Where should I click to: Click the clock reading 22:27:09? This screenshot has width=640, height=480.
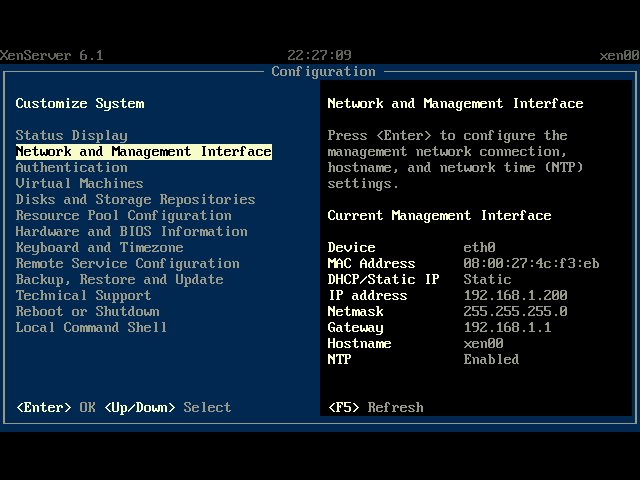[x=319, y=55]
